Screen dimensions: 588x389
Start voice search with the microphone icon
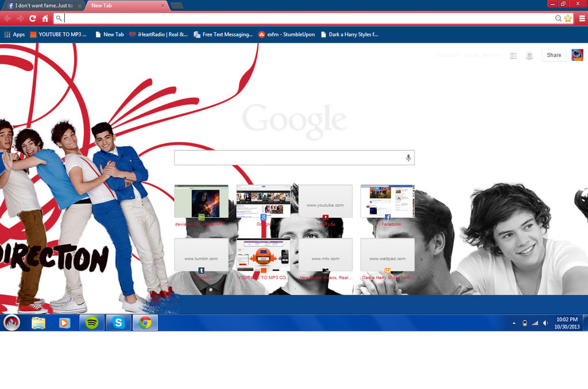click(x=408, y=158)
